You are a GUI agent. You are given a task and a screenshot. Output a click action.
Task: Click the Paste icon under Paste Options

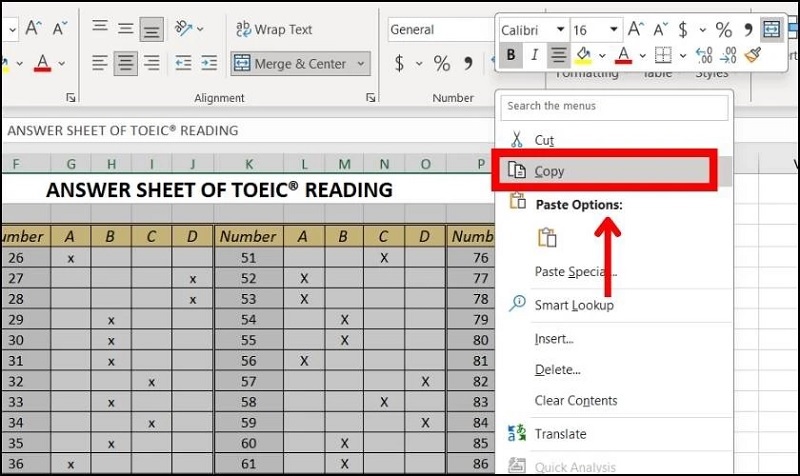pos(547,237)
